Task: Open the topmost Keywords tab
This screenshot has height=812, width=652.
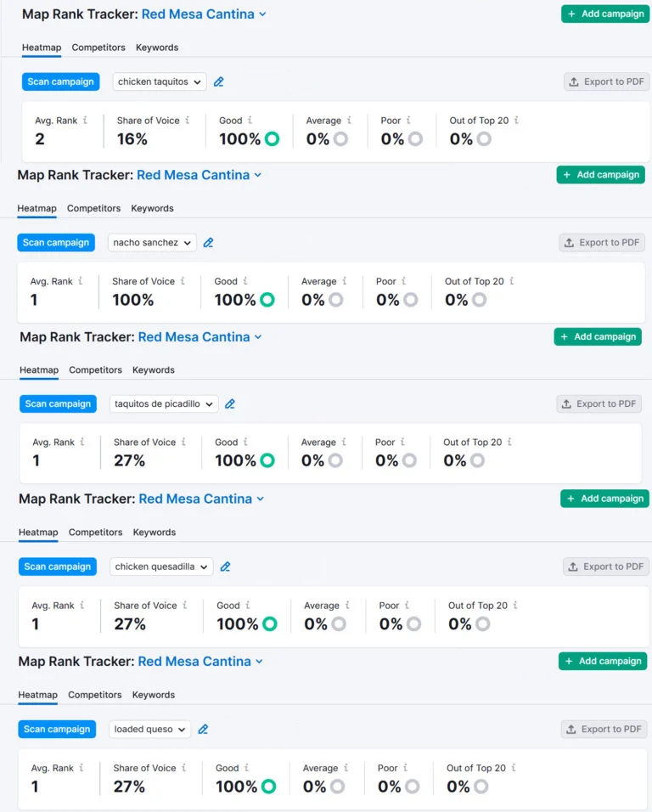Action: [x=157, y=48]
